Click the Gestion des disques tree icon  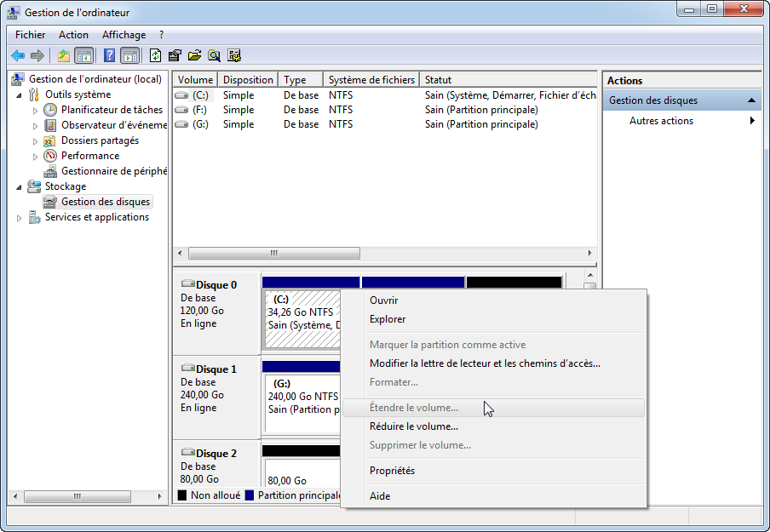[49, 201]
